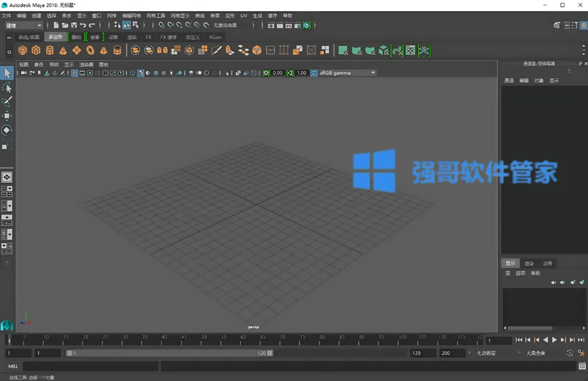The height and width of the screenshot is (381, 588).
Task: Open a scene with the folder icon
Action: tap(65, 25)
